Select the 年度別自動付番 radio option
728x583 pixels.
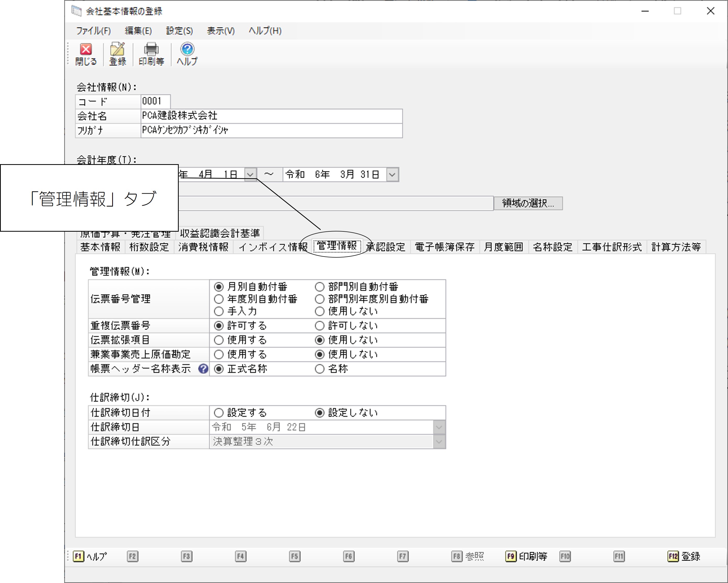point(256,299)
